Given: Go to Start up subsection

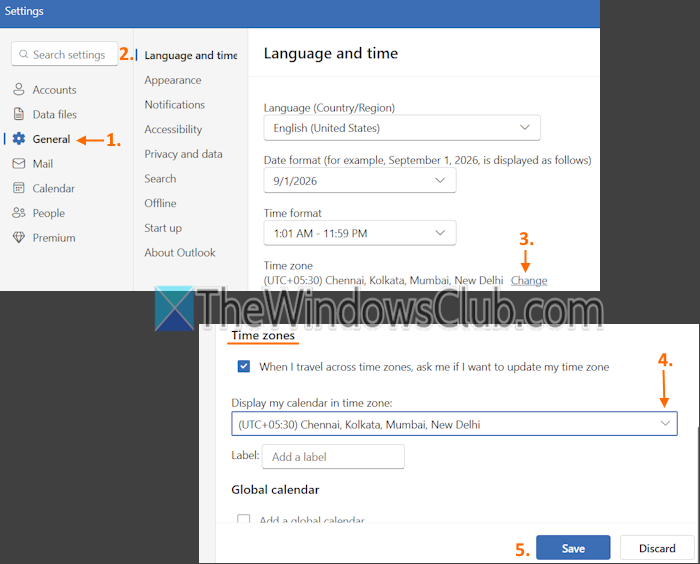Looking at the screenshot, I should (x=163, y=228).
